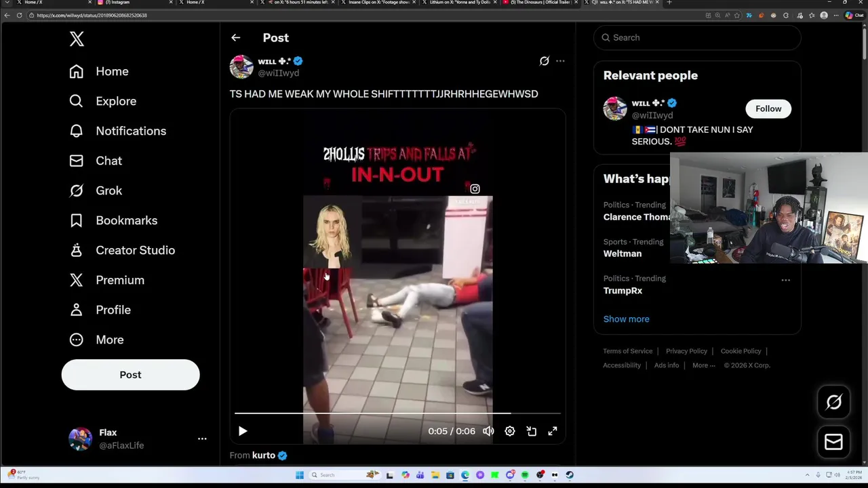Open Copilot from the taskbar
The image size is (868, 488).
point(405,475)
